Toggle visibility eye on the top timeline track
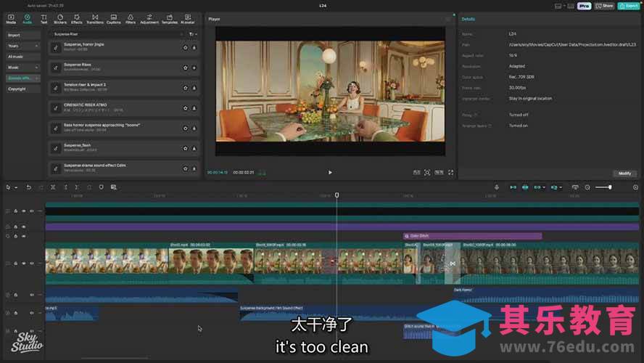Screen dimensions: 644x363 (x=23, y=211)
